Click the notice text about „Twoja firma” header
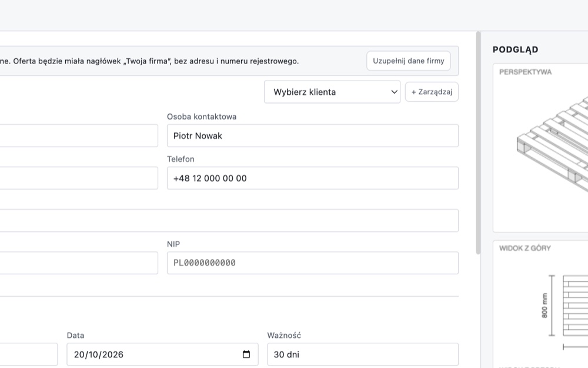 (149, 61)
